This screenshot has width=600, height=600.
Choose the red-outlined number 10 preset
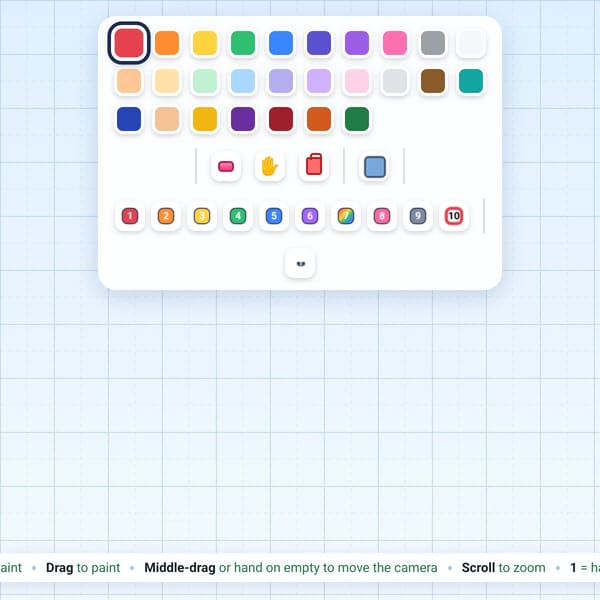click(454, 216)
